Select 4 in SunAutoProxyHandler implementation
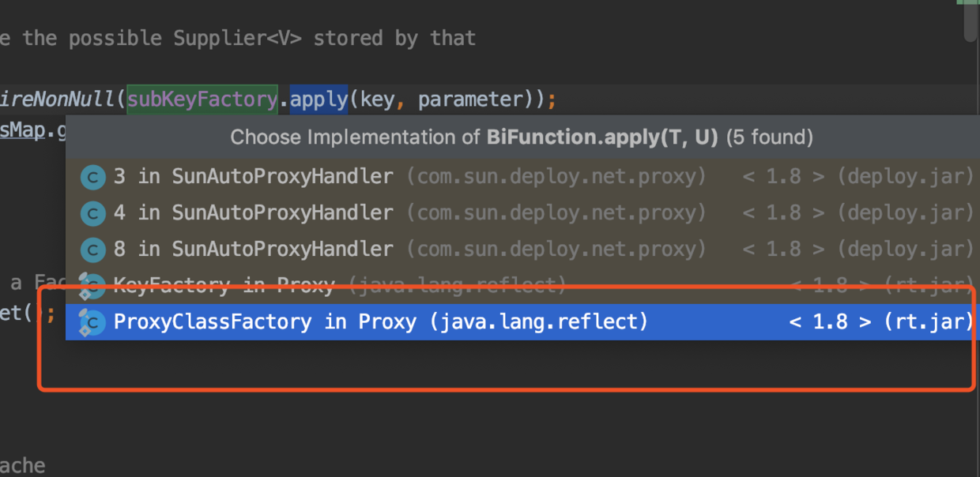The image size is (980, 477). tap(253, 213)
